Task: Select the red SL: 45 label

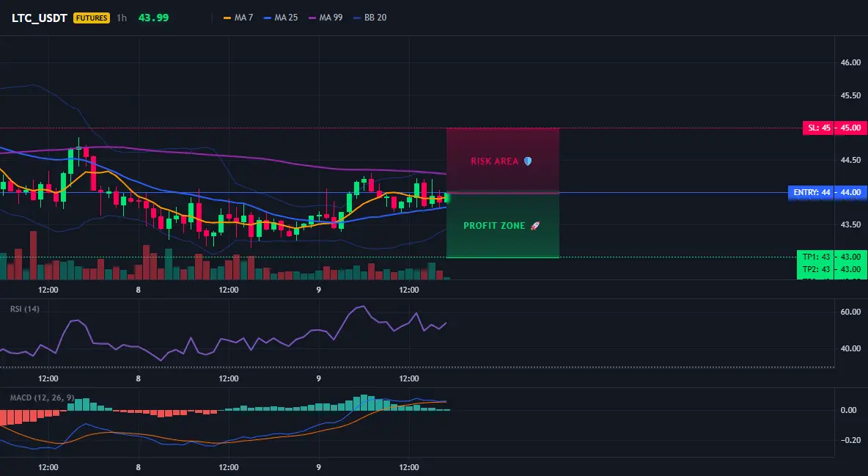Action: click(818, 128)
